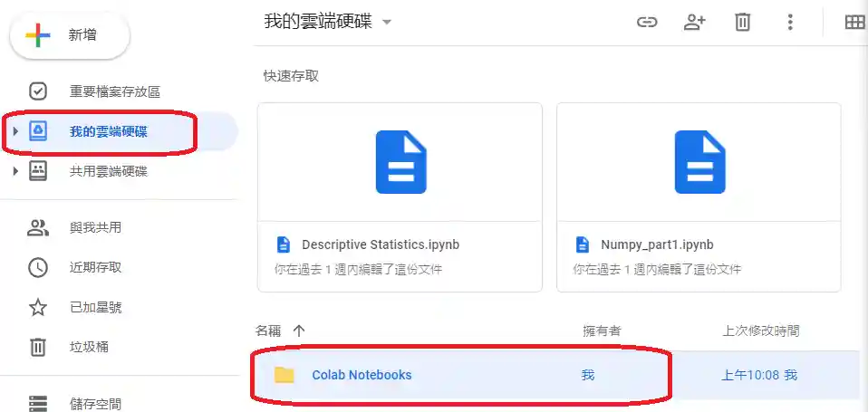
Task: Click the 擁有者 column header
Action: click(602, 331)
